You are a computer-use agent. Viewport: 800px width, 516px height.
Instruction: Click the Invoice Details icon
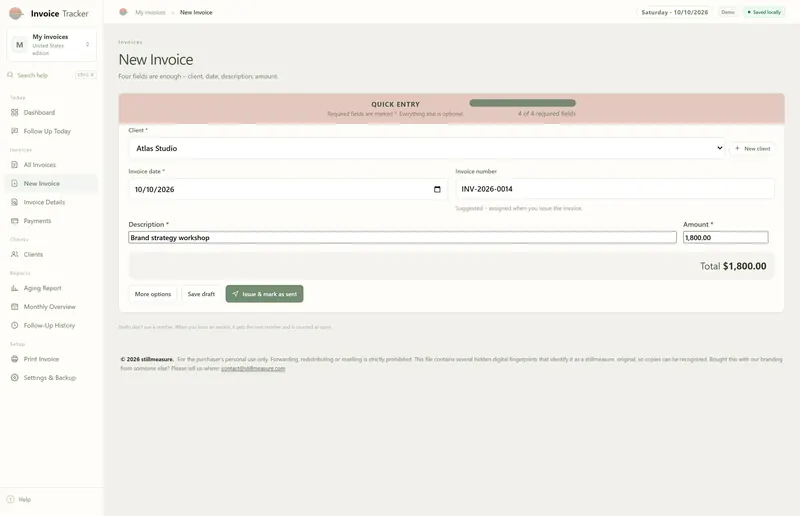point(14,202)
